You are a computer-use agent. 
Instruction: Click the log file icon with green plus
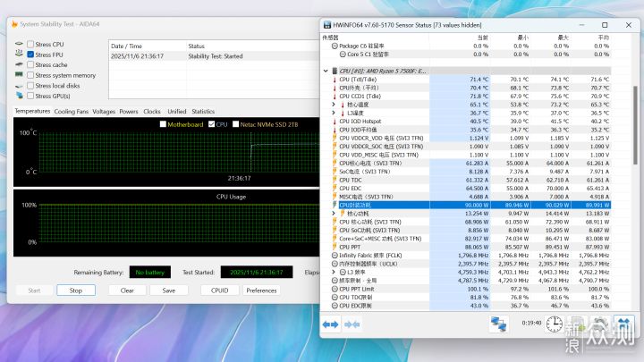pos(577,324)
